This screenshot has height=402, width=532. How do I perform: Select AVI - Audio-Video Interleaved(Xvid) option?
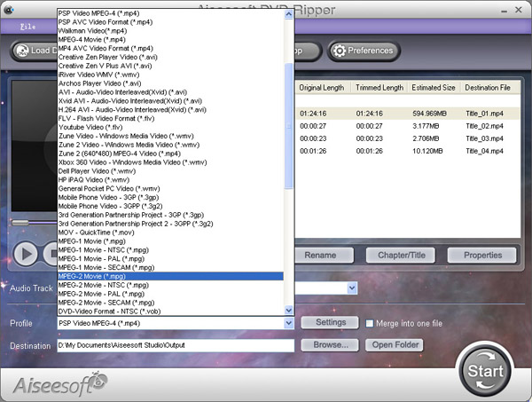click(170, 92)
